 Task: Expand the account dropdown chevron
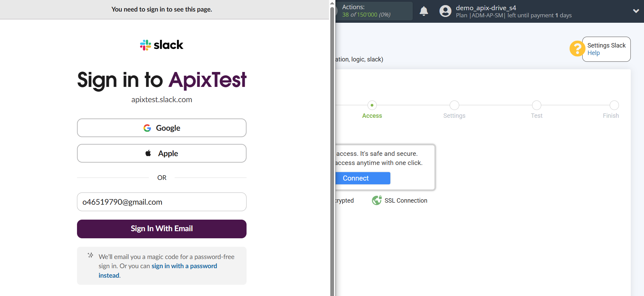[636, 11]
